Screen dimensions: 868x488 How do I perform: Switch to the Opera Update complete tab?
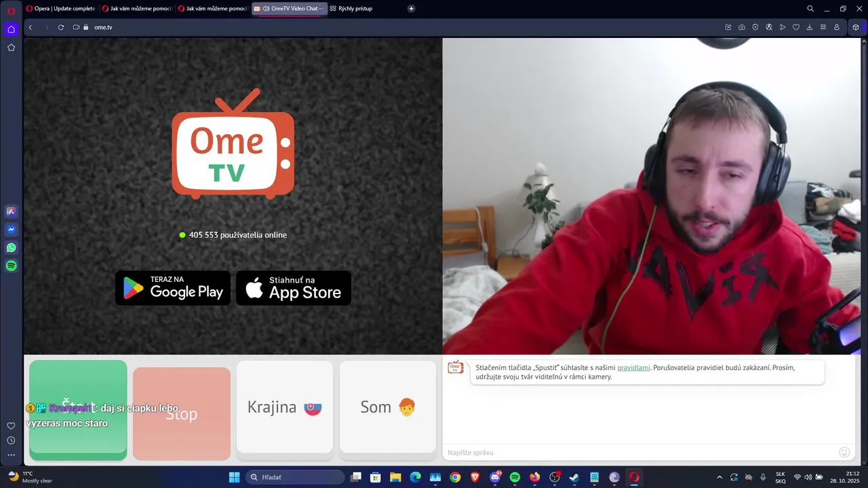[60, 9]
